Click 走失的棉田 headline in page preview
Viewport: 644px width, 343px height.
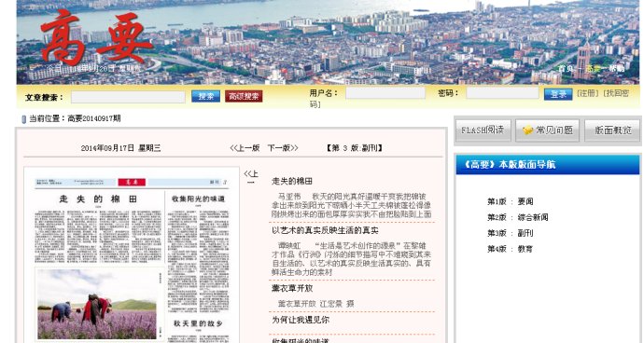98,199
